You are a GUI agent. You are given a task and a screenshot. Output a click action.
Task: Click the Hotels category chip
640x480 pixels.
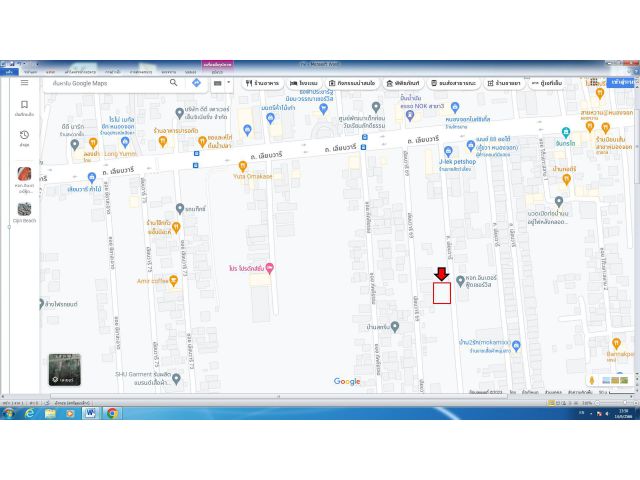[x=303, y=83]
